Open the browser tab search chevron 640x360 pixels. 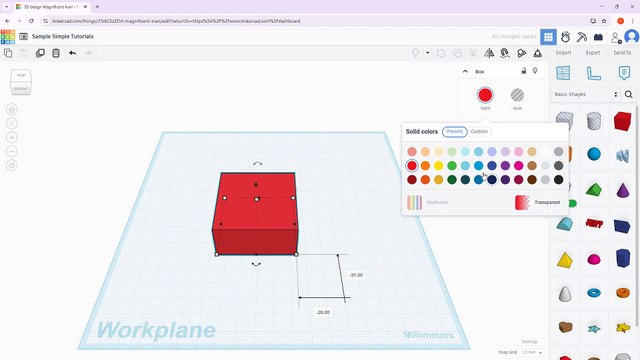coord(7,7)
